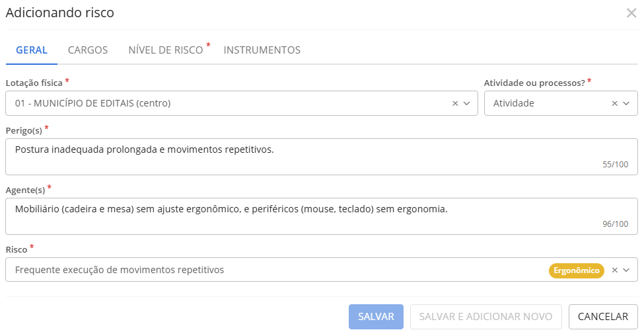The height and width of the screenshot is (332, 644).
Task: Click the Lotação física field text
Action: (x=92, y=103)
